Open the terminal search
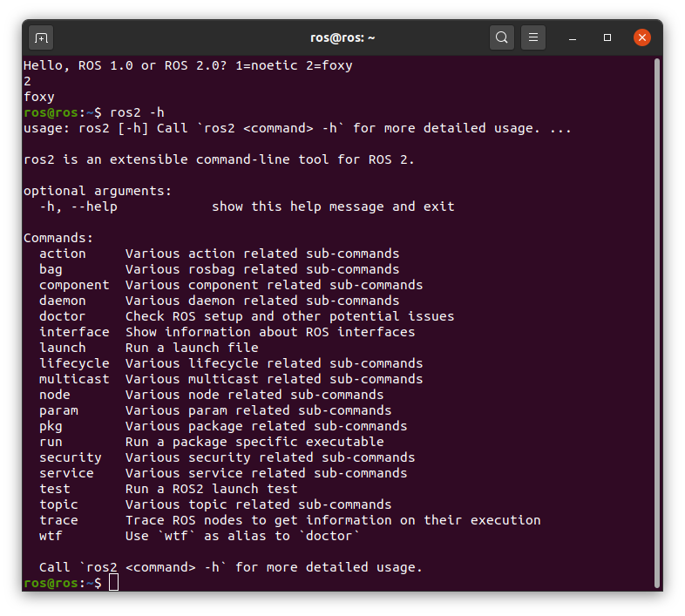 [501, 37]
